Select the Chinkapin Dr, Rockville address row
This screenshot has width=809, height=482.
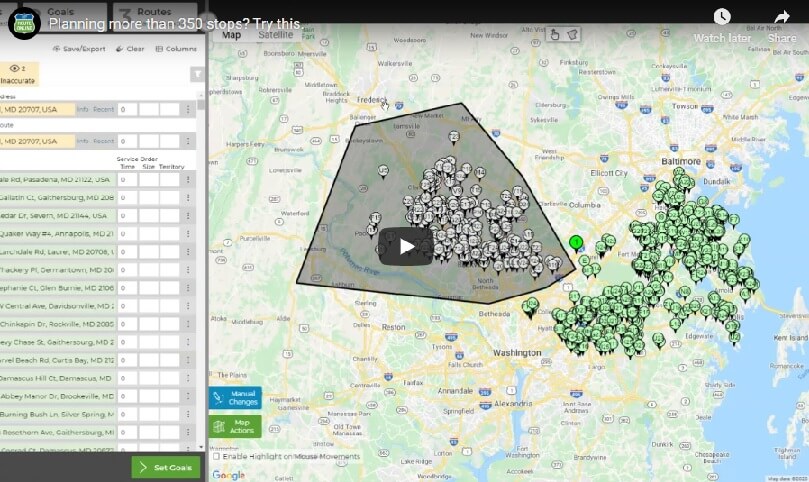click(x=58, y=324)
